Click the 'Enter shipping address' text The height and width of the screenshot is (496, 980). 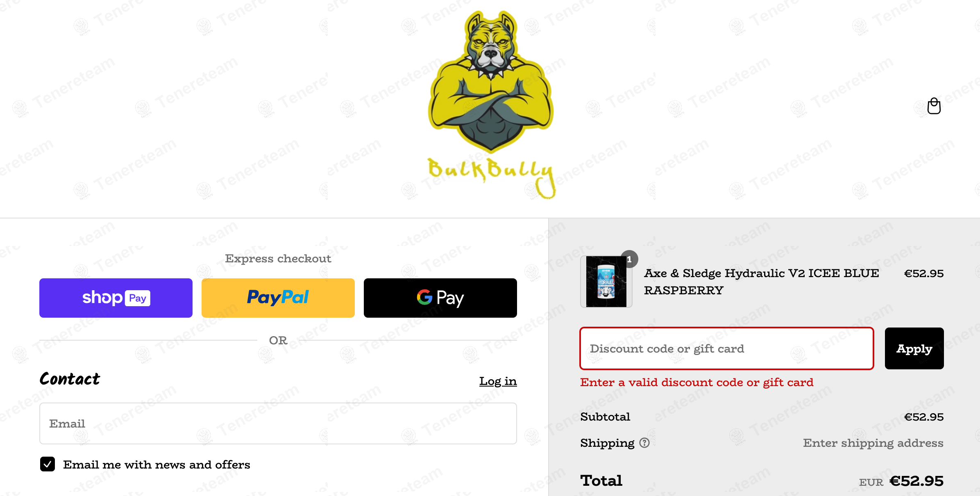tap(873, 443)
